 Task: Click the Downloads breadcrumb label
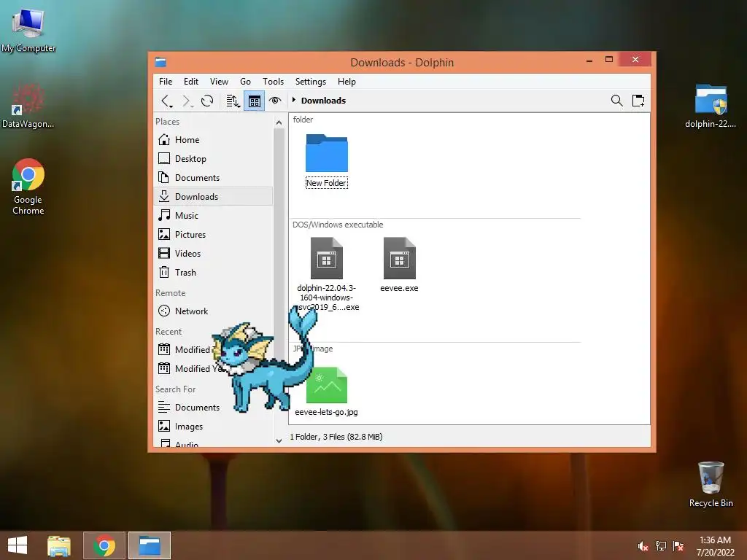point(323,101)
